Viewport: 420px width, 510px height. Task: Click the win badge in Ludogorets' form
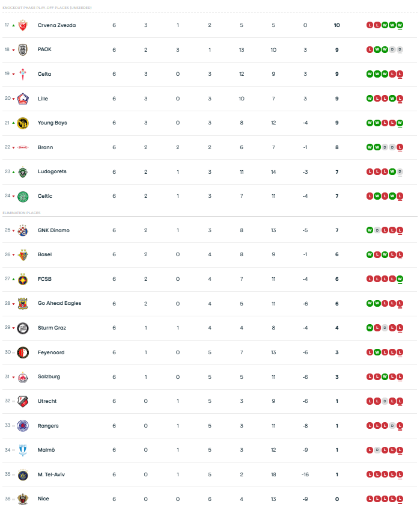point(392,171)
